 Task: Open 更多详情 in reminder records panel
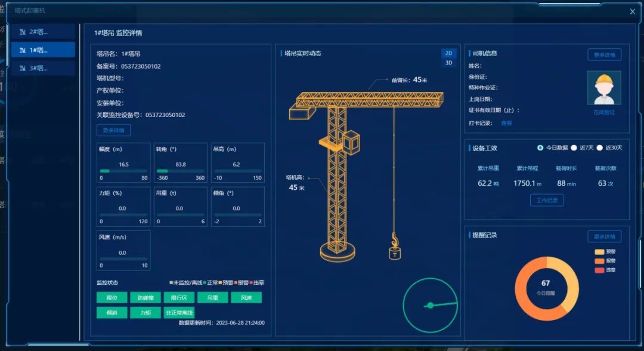604,236
